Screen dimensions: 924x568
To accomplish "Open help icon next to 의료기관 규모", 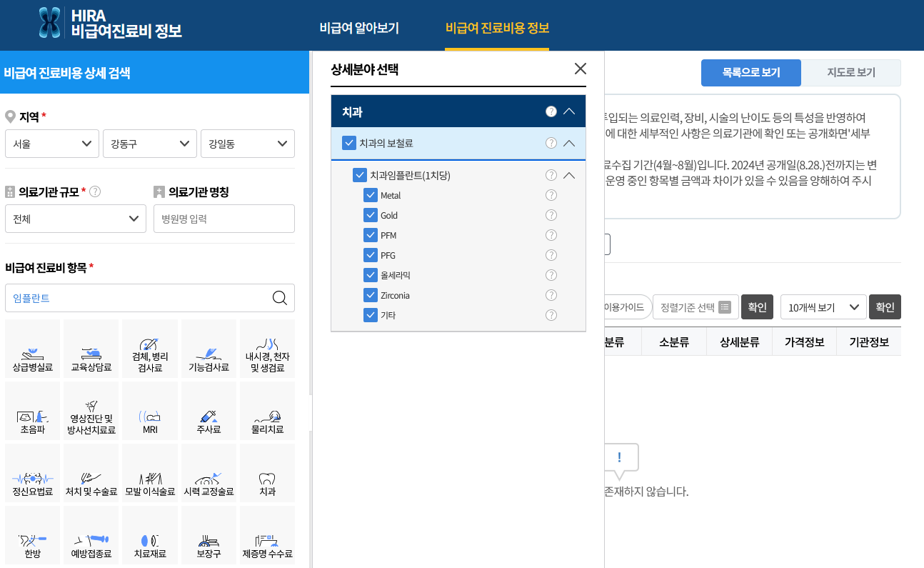I will coord(95,191).
